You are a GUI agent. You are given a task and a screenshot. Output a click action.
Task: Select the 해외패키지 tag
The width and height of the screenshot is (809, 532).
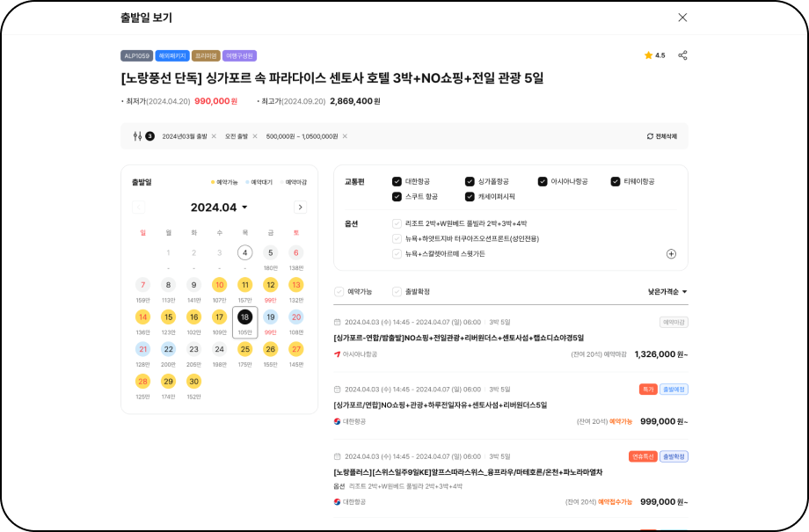[172, 55]
